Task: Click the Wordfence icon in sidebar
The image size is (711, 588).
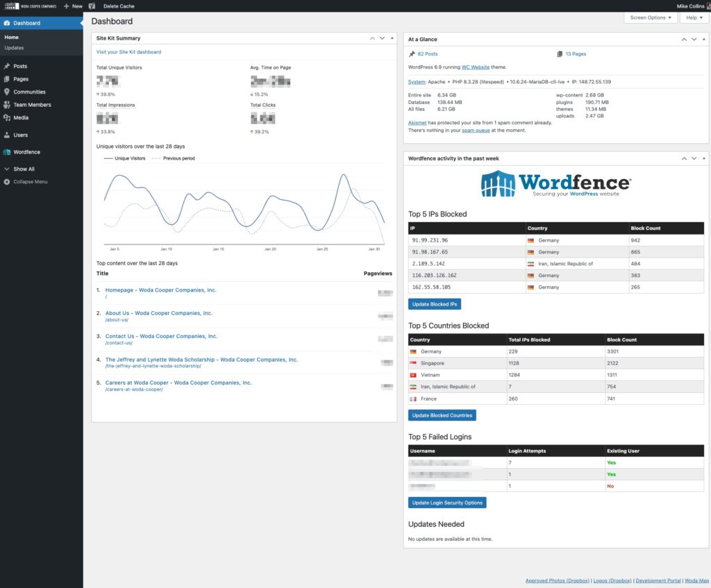Action: click(x=7, y=152)
